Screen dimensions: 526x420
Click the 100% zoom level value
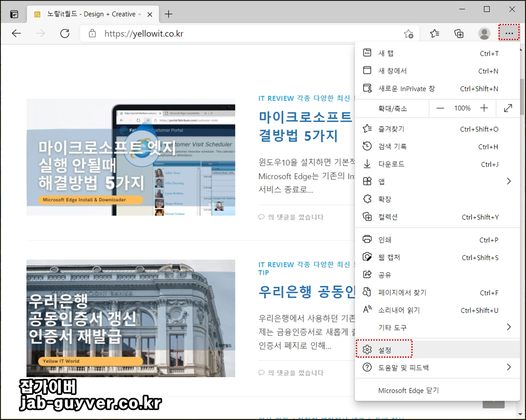point(462,108)
